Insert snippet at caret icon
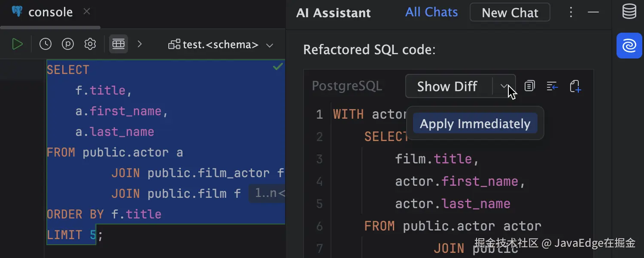 click(552, 86)
